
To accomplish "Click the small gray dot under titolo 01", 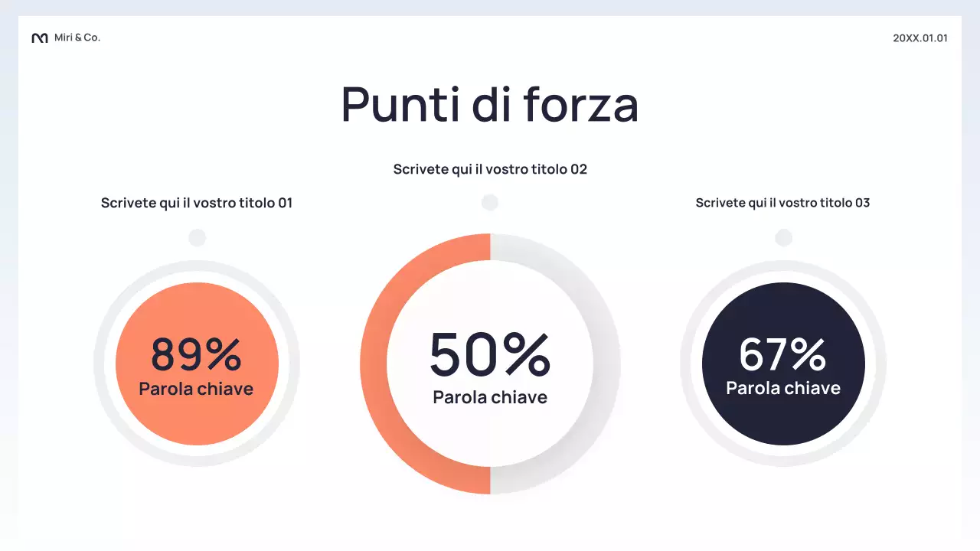I will click(198, 238).
